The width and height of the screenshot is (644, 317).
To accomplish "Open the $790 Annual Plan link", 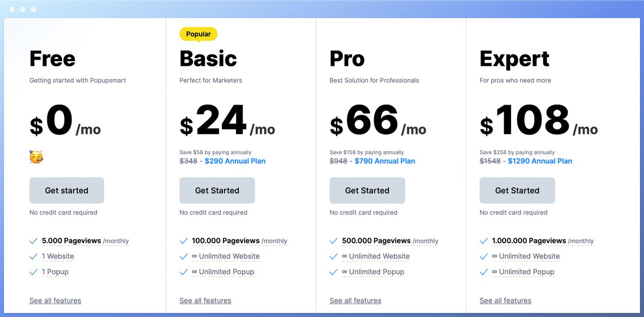I will click(x=385, y=161).
